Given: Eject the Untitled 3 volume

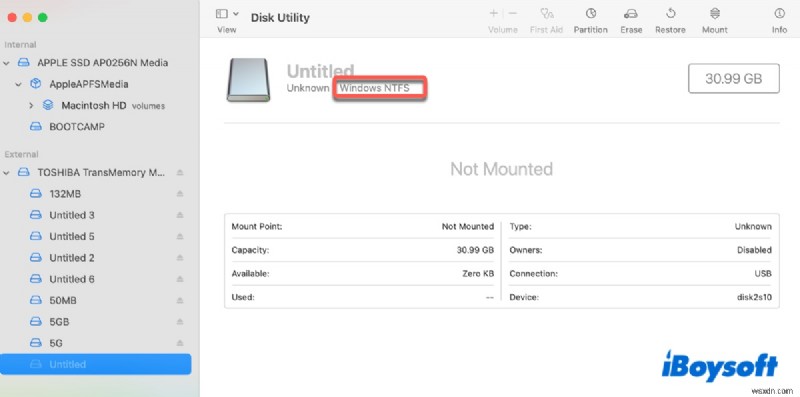Looking at the screenshot, I should pos(180,215).
